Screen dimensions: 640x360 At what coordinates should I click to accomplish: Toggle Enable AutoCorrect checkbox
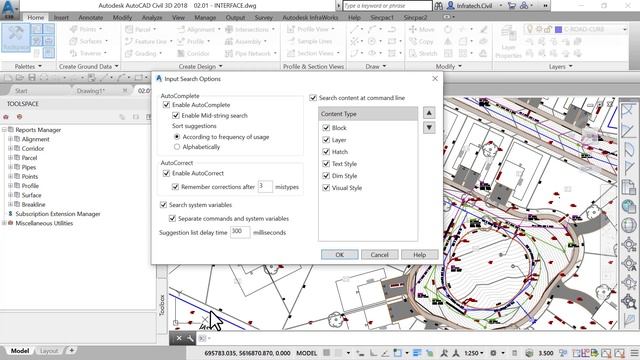click(166, 173)
